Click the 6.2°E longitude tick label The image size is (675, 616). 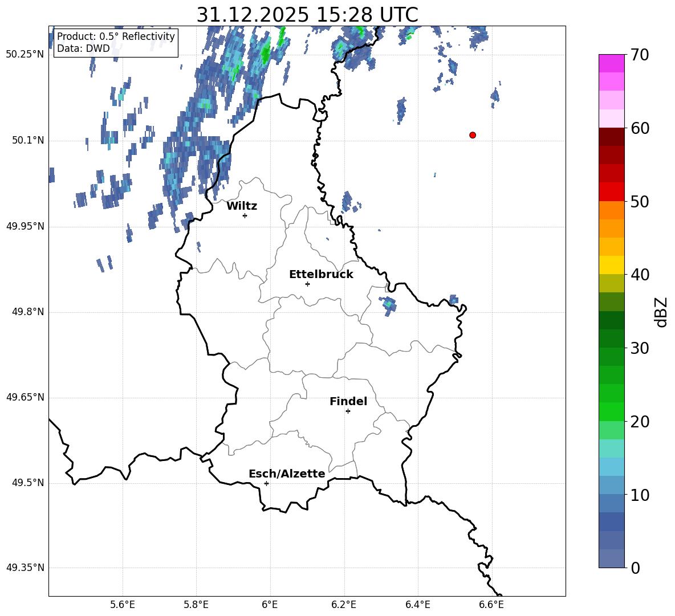344,604
